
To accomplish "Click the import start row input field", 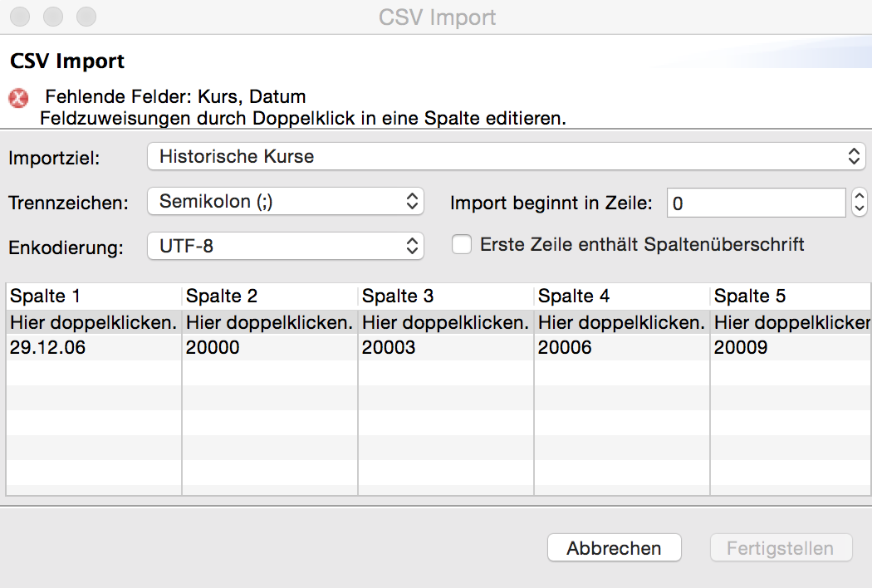I will [755, 203].
